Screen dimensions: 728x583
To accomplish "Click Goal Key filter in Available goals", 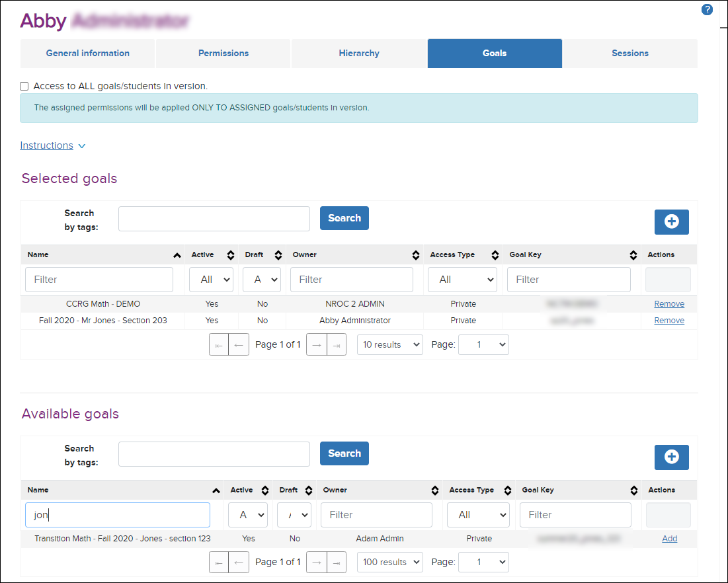I will point(575,515).
